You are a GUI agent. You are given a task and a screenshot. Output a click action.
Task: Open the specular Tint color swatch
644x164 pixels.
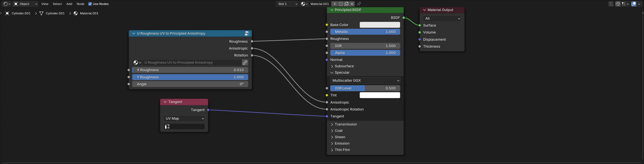click(x=380, y=95)
